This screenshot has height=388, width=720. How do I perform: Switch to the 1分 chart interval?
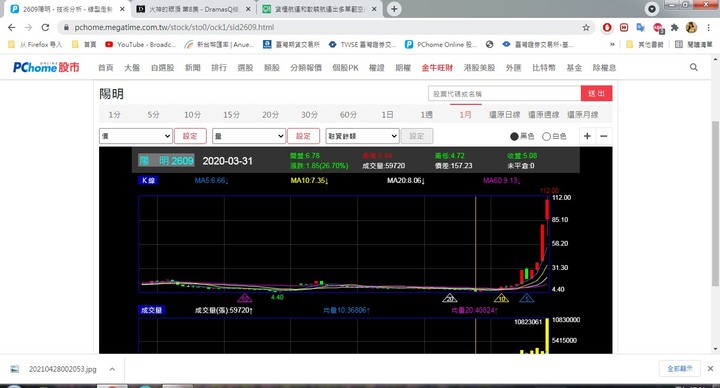(x=114, y=115)
